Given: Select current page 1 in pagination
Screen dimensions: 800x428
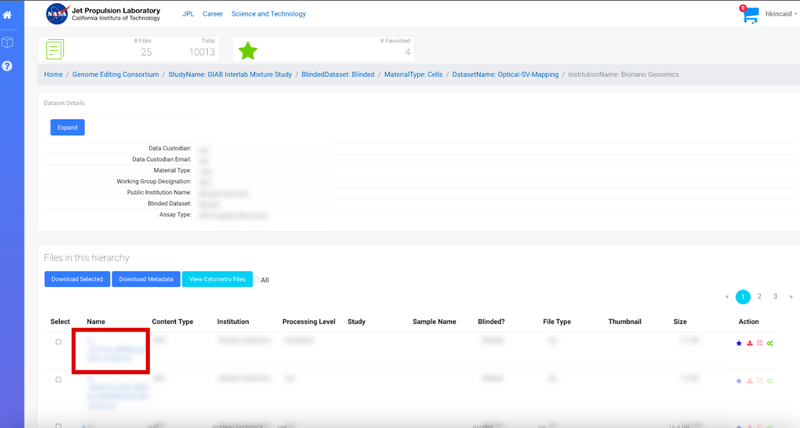Looking at the screenshot, I should (x=743, y=297).
